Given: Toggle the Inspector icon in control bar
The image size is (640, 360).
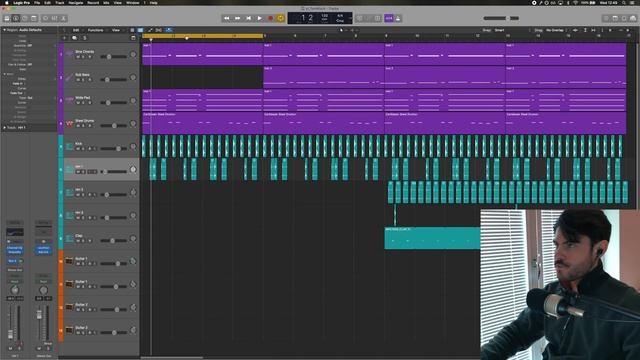Looking at the screenshot, I should [16, 18].
